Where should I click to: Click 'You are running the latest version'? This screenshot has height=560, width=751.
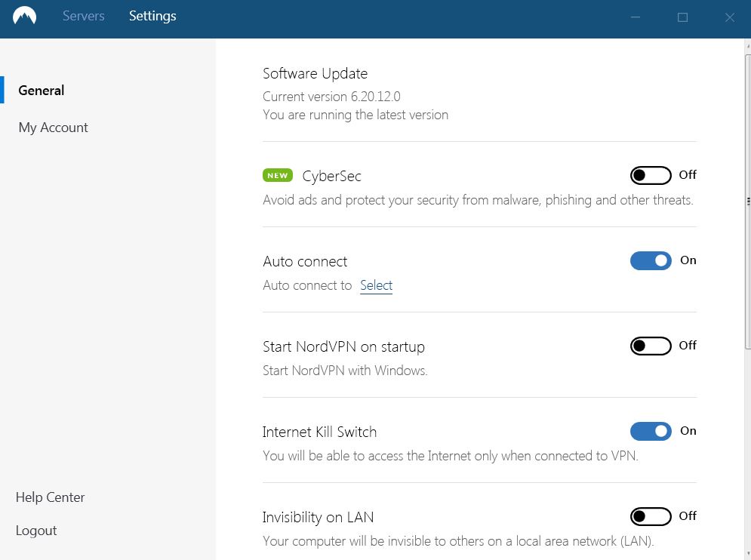click(x=355, y=115)
